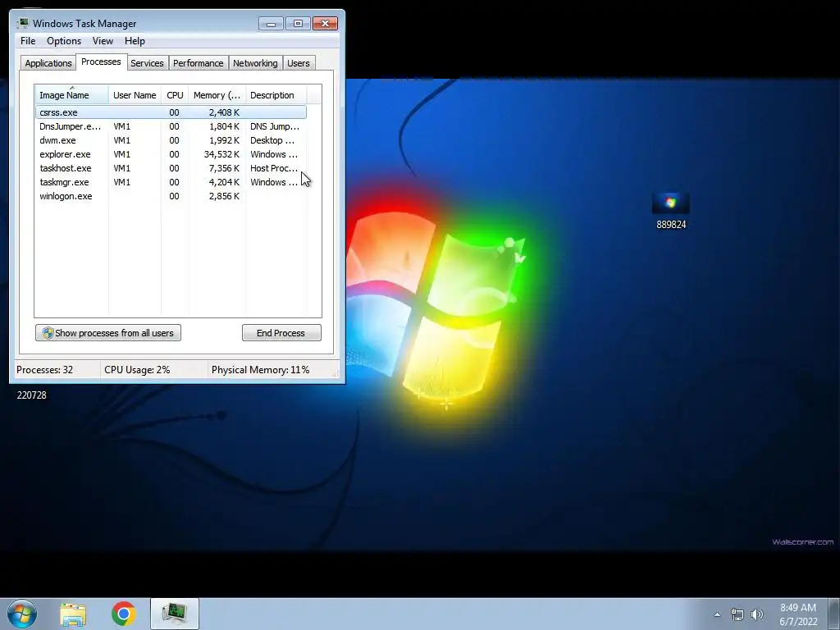This screenshot has height=630, width=840.
Task: Click Physical Memory: 11% status entry
Action: 260,370
